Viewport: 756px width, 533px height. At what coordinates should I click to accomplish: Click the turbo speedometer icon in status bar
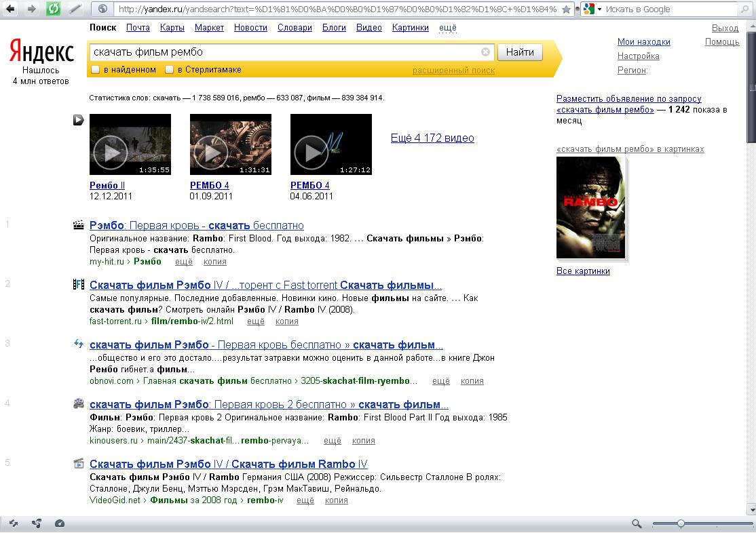click(60, 524)
